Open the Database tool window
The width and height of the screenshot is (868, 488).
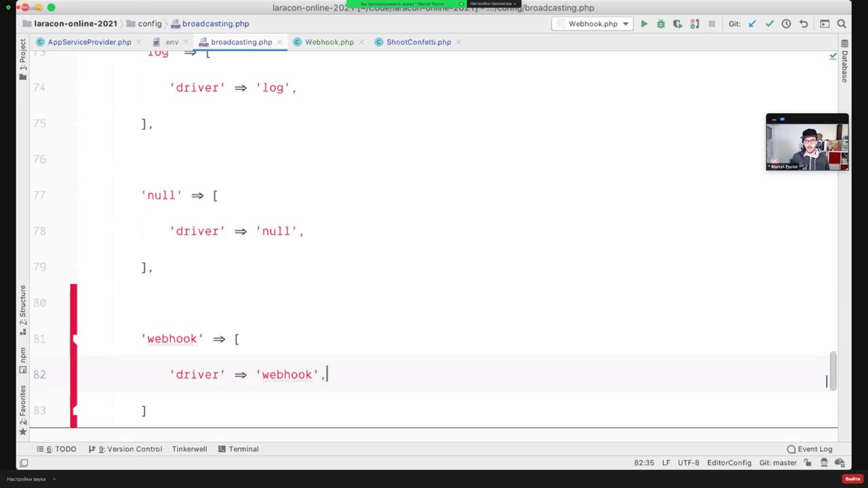tap(844, 62)
